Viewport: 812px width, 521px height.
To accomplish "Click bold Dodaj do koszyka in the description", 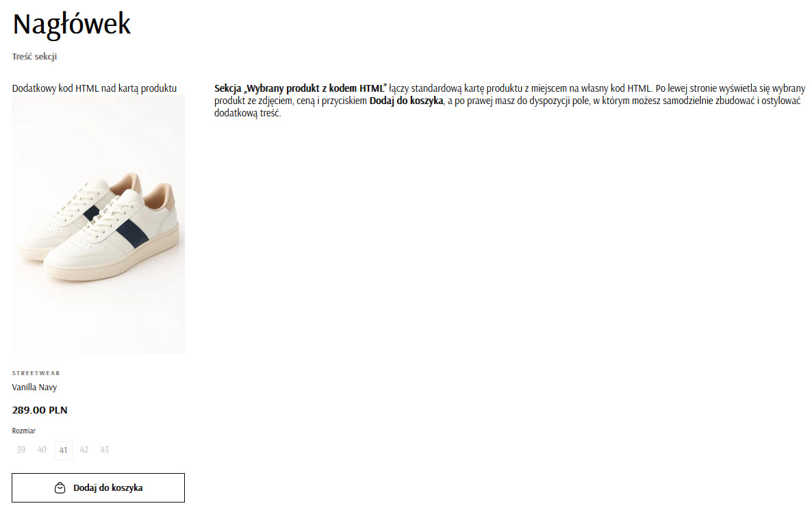I will [406, 101].
